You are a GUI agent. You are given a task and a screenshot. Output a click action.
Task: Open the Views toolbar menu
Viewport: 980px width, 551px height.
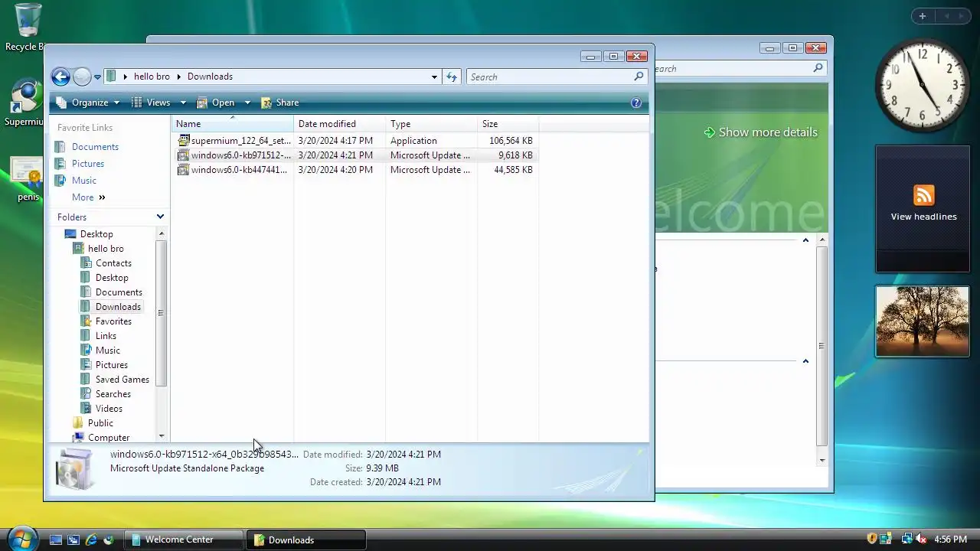tap(151, 103)
